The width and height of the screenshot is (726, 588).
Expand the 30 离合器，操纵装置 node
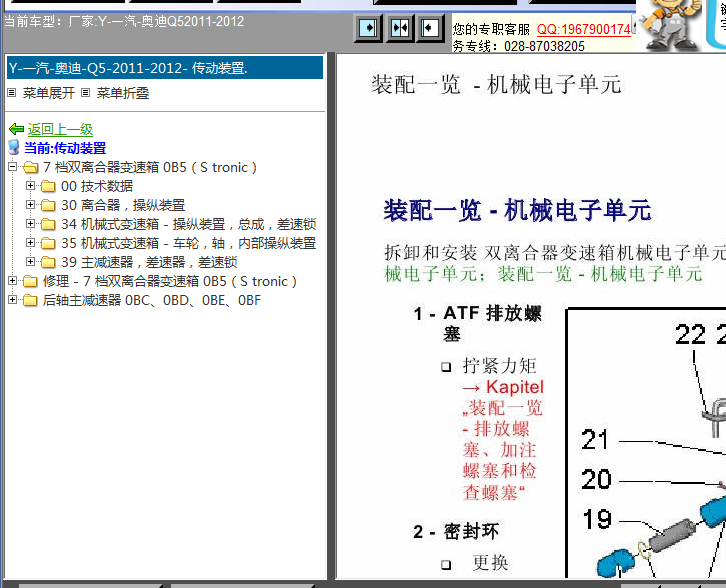[30, 205]
